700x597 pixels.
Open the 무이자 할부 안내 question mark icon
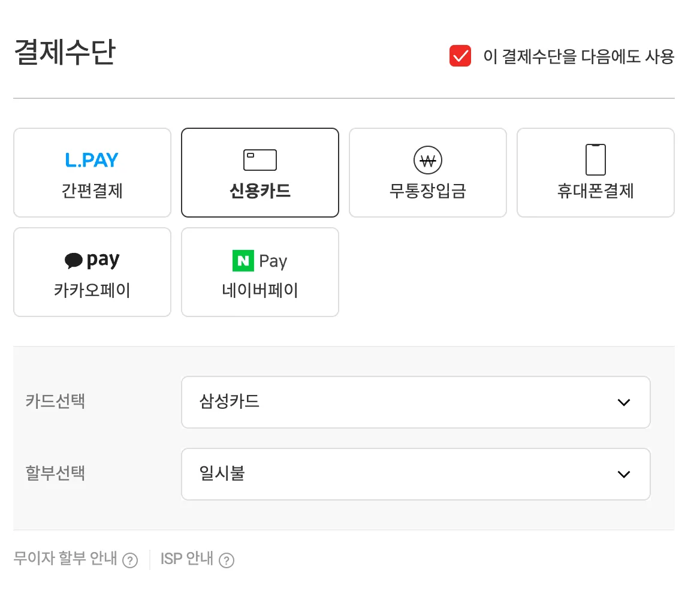pos(130,560)
